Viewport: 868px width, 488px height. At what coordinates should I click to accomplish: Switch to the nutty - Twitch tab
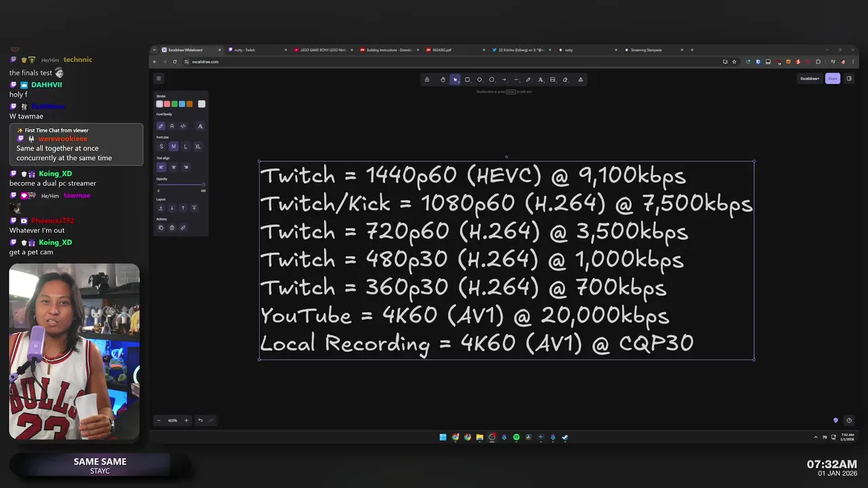coord(257,49)
